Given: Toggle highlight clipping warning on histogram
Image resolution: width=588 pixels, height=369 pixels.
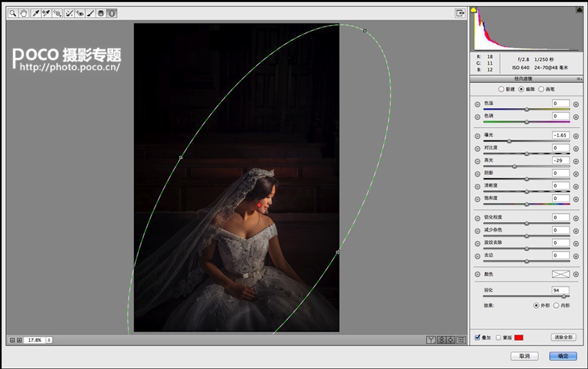Looking at the screenshot, I should (579, 10).
